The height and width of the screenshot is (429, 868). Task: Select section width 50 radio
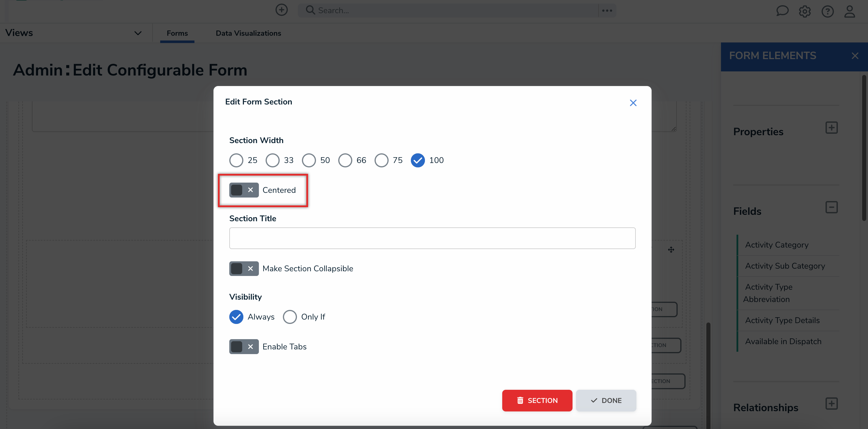(309, 160)
